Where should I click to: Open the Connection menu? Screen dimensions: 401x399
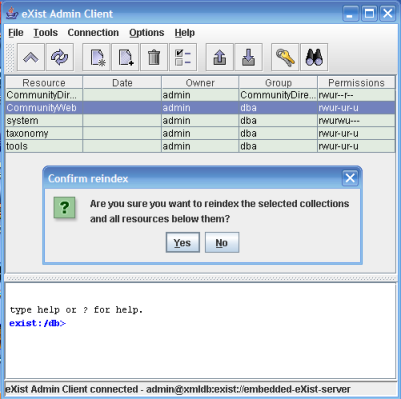pyautogui.click(x=93, y=33)
